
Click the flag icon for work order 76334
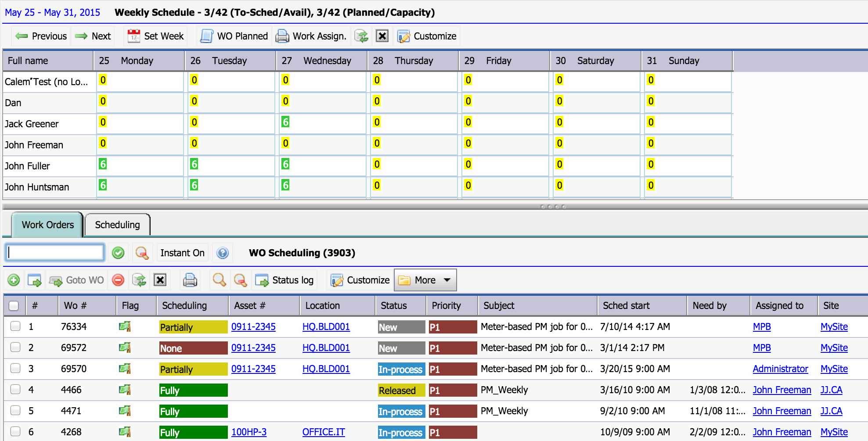tap(125, 326)
